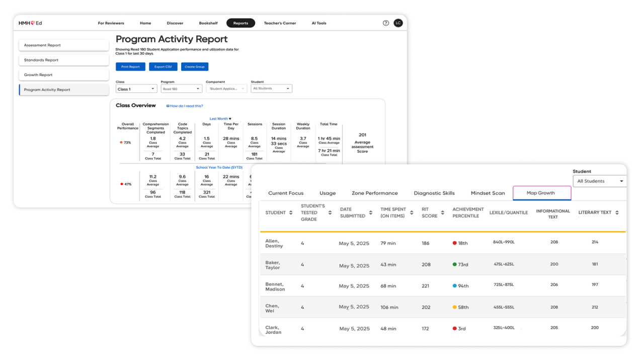Switch to the Usage tab
Screen dimensions: 644x362
tap(328, 193)
